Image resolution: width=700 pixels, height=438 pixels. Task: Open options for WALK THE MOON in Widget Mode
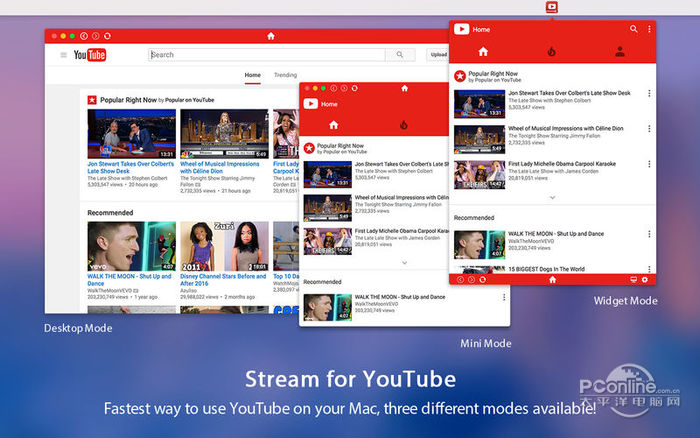pos(649,234)
